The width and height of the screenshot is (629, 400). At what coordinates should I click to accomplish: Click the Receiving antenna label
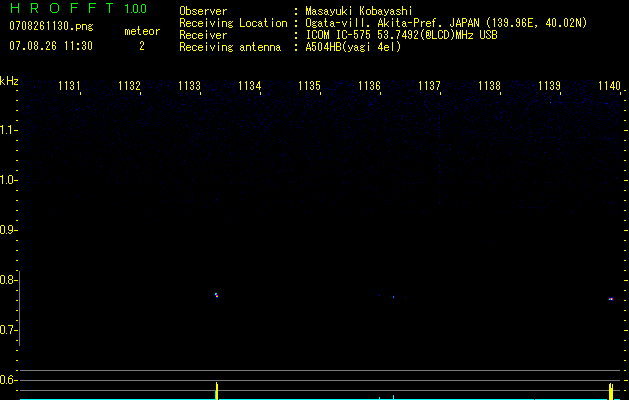click(x=230, y=47)
